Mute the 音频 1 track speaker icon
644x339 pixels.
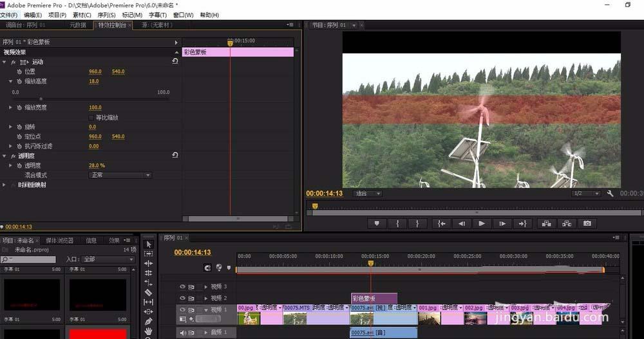pyautogui.click(x=182, y=333)
